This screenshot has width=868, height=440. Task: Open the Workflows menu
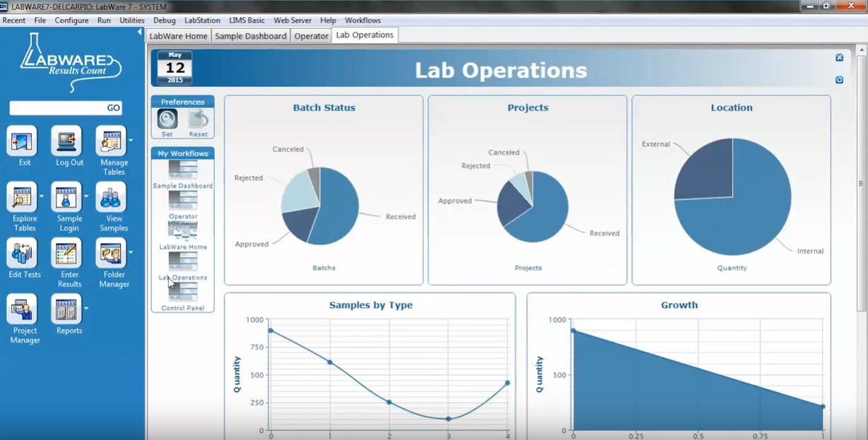pos(363,20)
